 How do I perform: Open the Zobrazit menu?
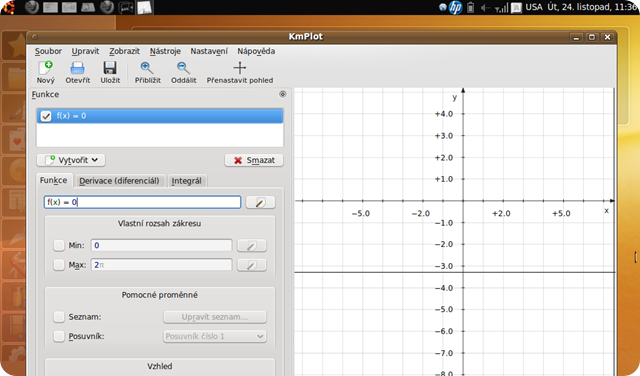point(124,51)
